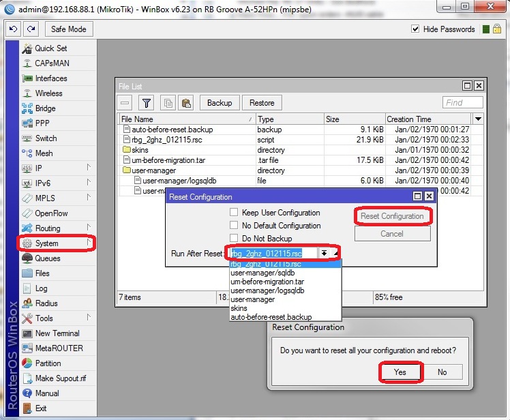The height and width of the screenshot is (420, 510).
Task: Open MetaROUTER menu
Action: point(58,348)
